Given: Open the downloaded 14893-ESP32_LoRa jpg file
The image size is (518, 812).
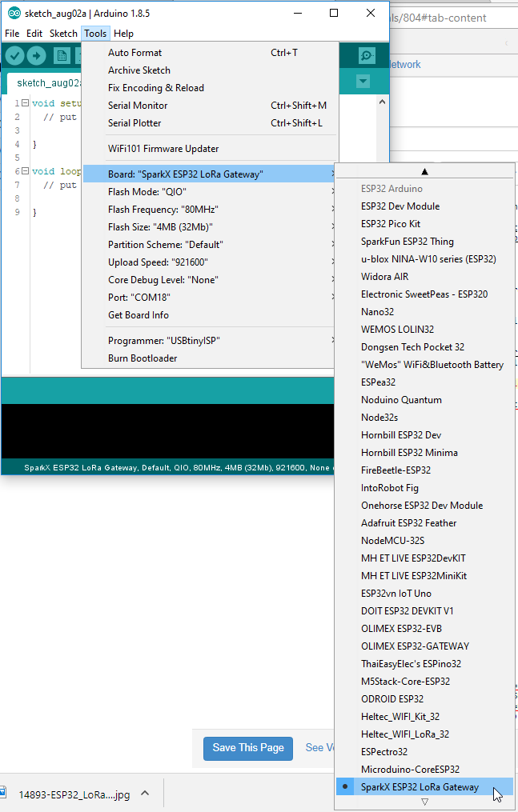Looking at the screenshot, I should pyautogui.click(x=74, y=794).
